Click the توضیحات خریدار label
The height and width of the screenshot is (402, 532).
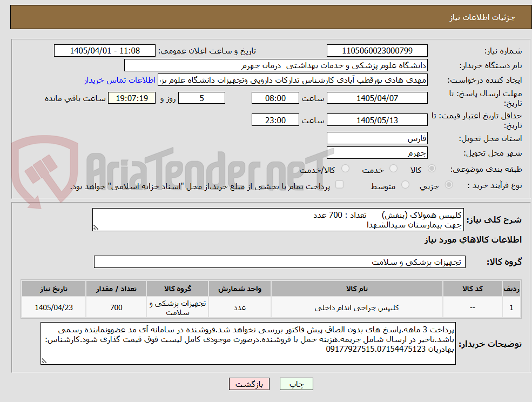click(x=490, y=344)
